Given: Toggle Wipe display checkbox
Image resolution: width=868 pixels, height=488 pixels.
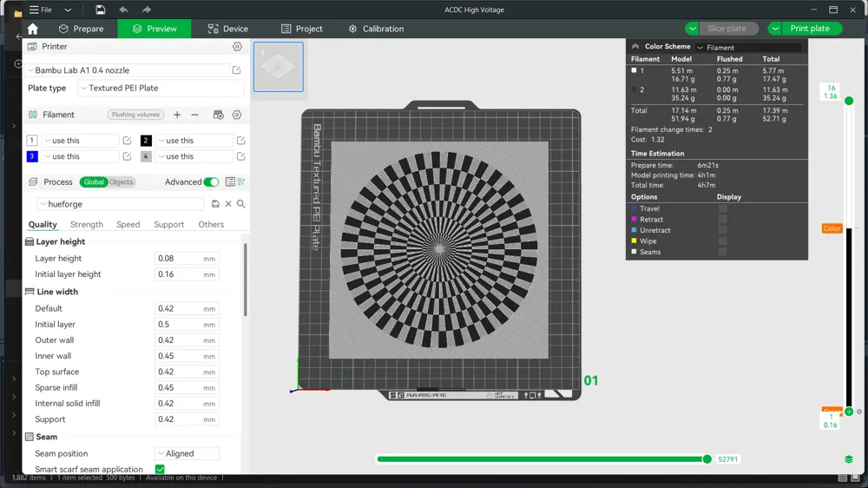Looking at the screenshot, I should (x=722, y=241).
